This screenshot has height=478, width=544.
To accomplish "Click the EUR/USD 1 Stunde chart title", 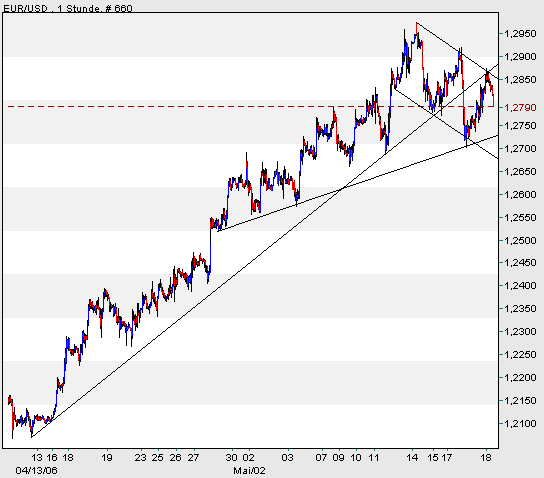I will [68, 8].
